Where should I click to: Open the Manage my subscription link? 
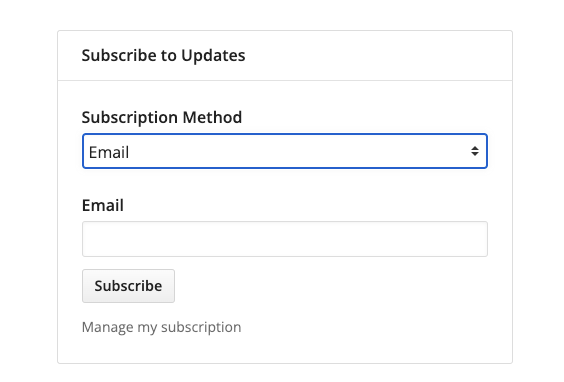162,327
